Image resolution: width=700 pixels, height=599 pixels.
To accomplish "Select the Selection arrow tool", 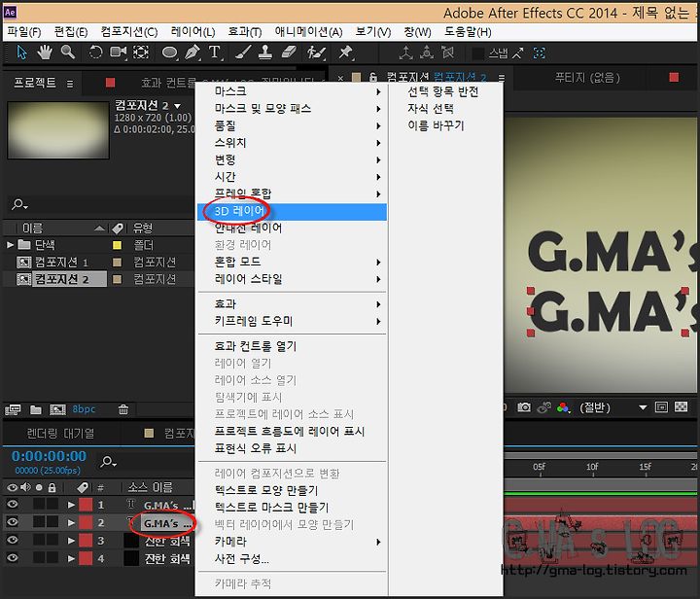I will pyautogui.click(x=21, y=53).
